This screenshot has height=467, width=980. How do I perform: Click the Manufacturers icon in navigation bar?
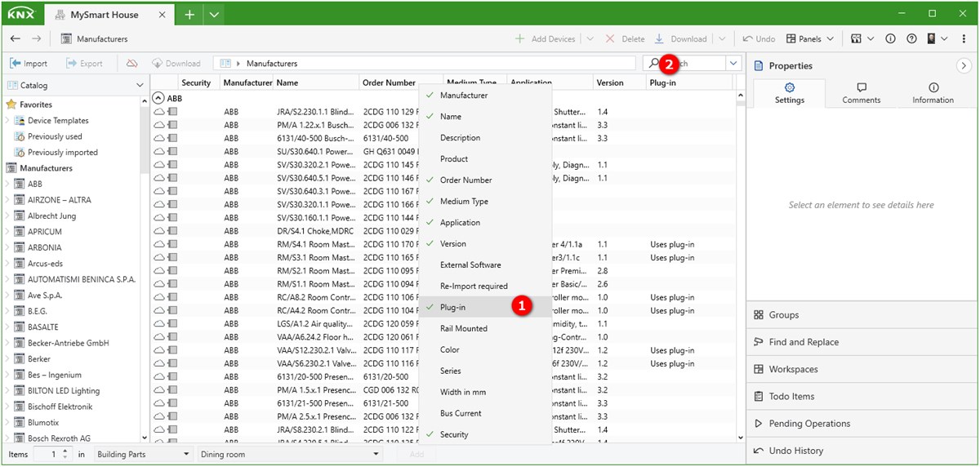(66, 38)
